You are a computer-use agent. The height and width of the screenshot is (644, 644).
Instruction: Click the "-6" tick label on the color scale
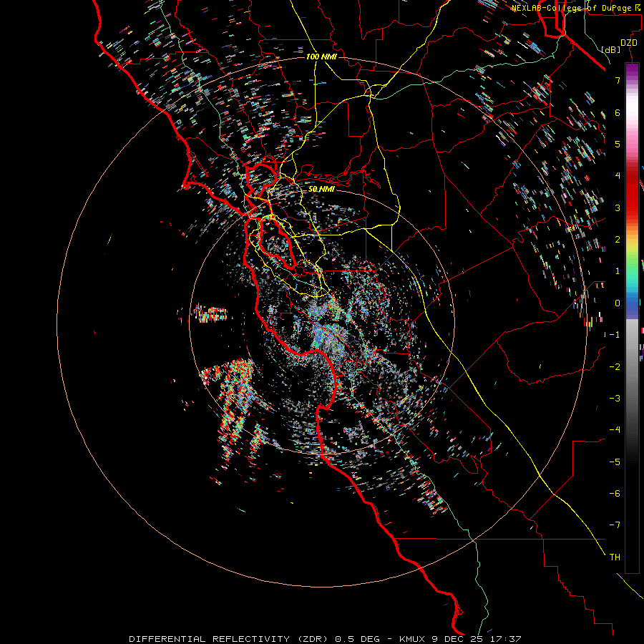pyautogui.click(x=615, y=494)
